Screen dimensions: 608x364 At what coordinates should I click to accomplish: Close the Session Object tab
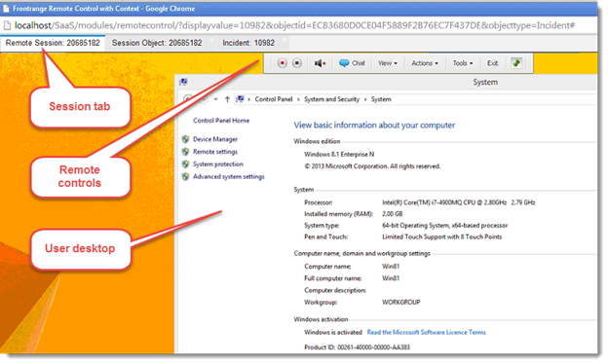point(211,40)
